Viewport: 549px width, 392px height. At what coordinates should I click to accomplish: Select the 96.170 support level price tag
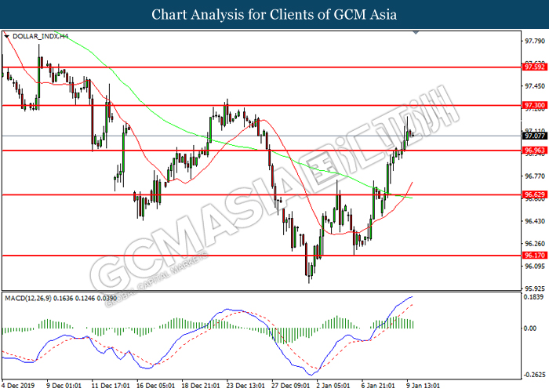pos(534,255)
